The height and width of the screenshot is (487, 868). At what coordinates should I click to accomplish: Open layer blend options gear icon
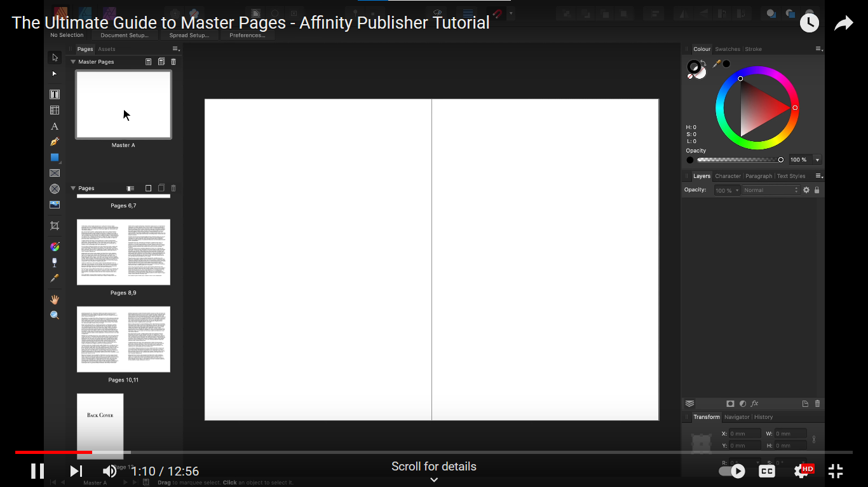(x=806, y=190)
